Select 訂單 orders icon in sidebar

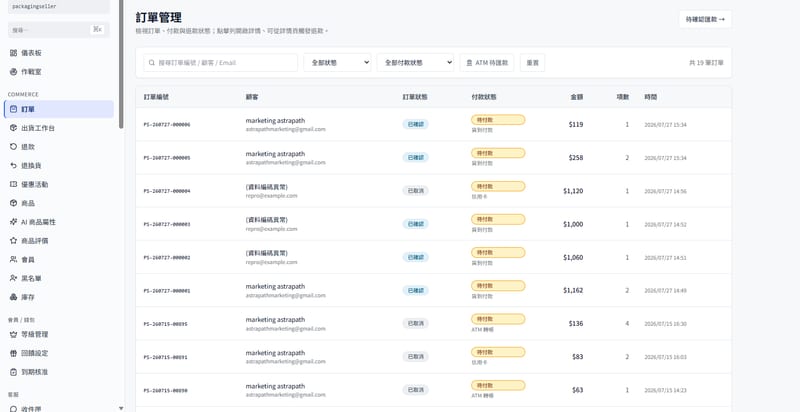(x=14, y=109)
